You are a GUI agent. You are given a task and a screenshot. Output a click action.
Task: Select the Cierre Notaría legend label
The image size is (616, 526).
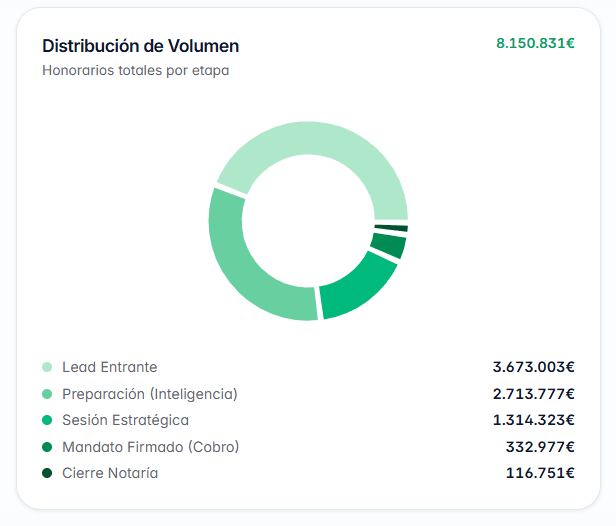(110, 473)
